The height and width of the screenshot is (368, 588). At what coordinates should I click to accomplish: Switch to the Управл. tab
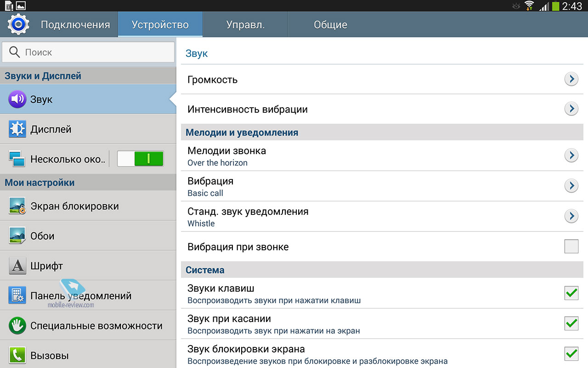(x=246, y=25)
